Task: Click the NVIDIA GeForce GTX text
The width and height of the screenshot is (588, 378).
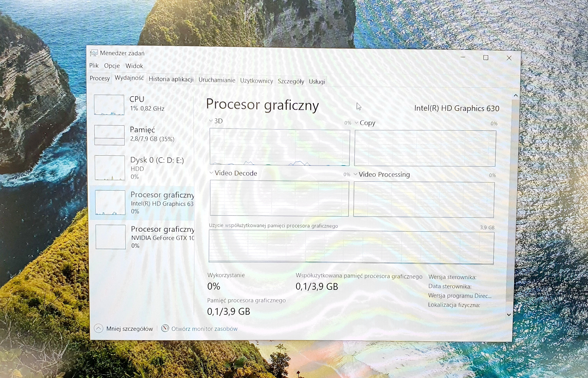Action: click(163, 238)
